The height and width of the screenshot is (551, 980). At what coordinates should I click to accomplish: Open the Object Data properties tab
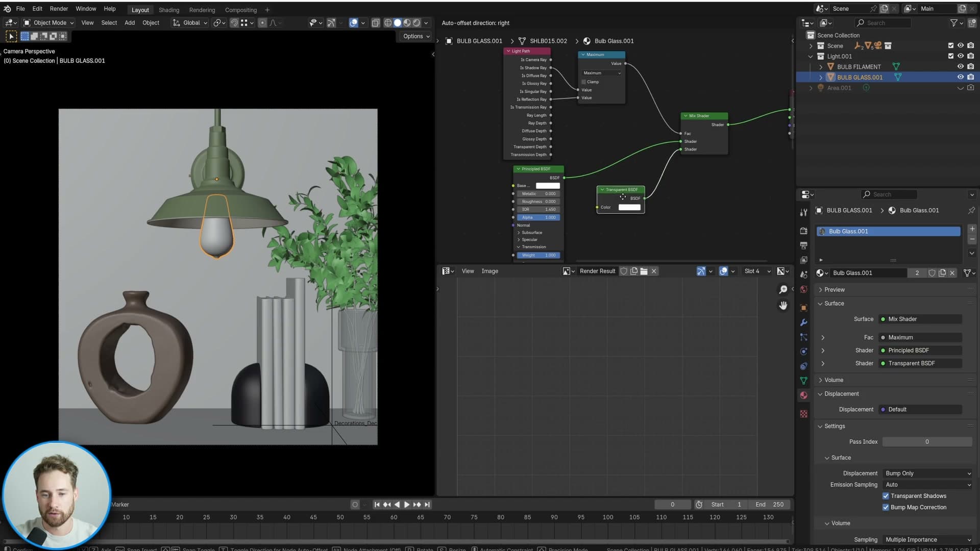click(803, 381)
